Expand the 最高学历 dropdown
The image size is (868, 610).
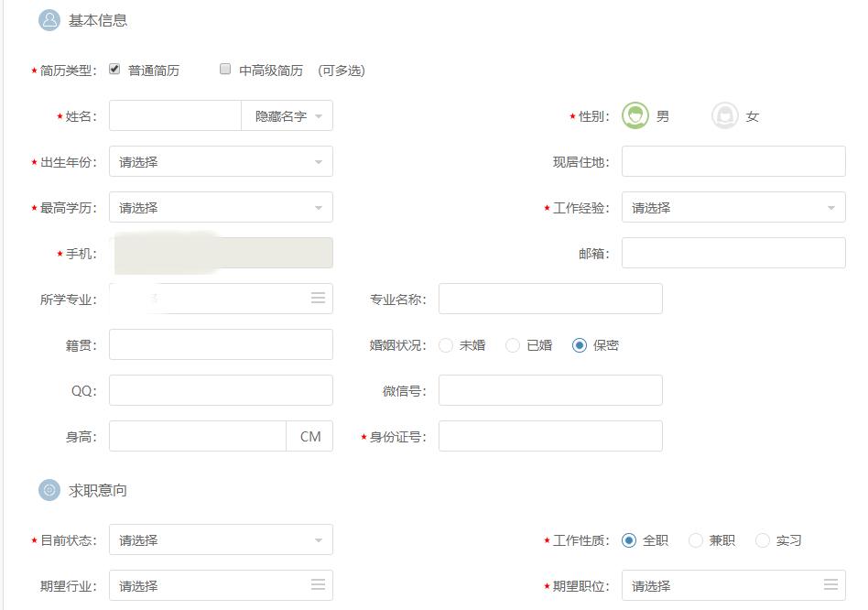pyautogui.click(x=221, y=208)
